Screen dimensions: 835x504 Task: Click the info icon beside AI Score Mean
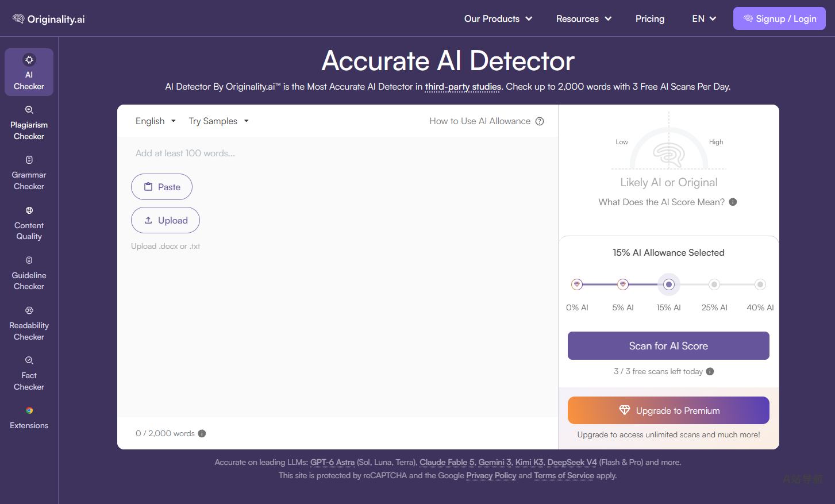733,202
